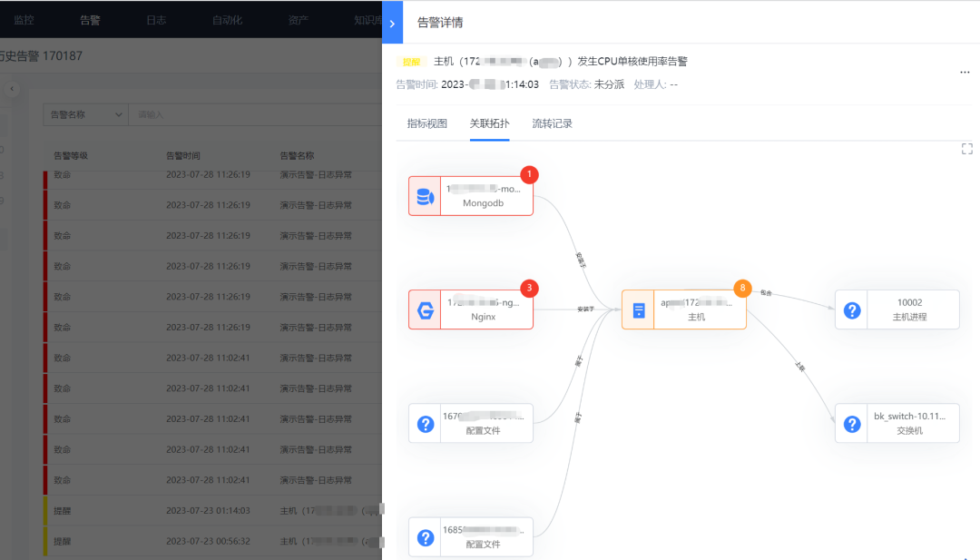Viewport: 980px width, 560px height.
Task: Click the bottom 配置文件 node icon starting with 1685
Action: (425, 537)
